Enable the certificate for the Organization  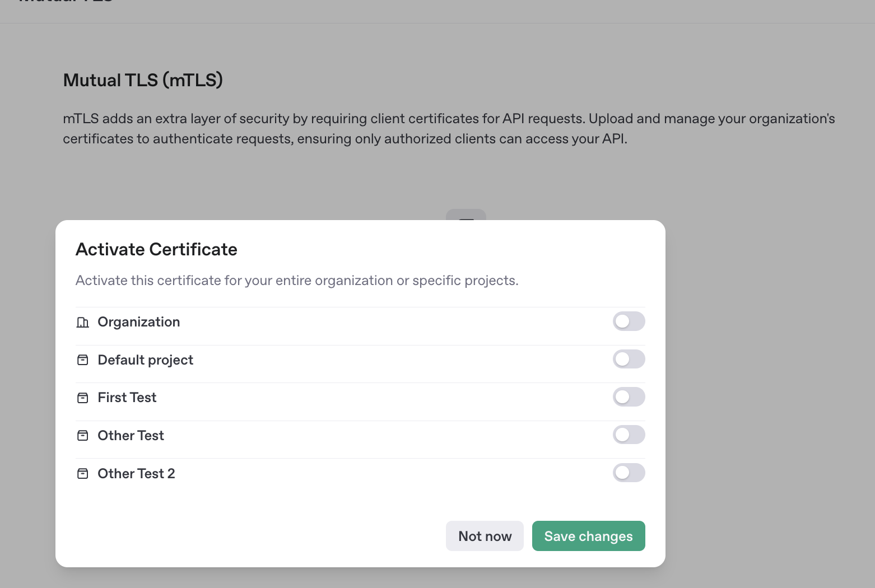629,321
